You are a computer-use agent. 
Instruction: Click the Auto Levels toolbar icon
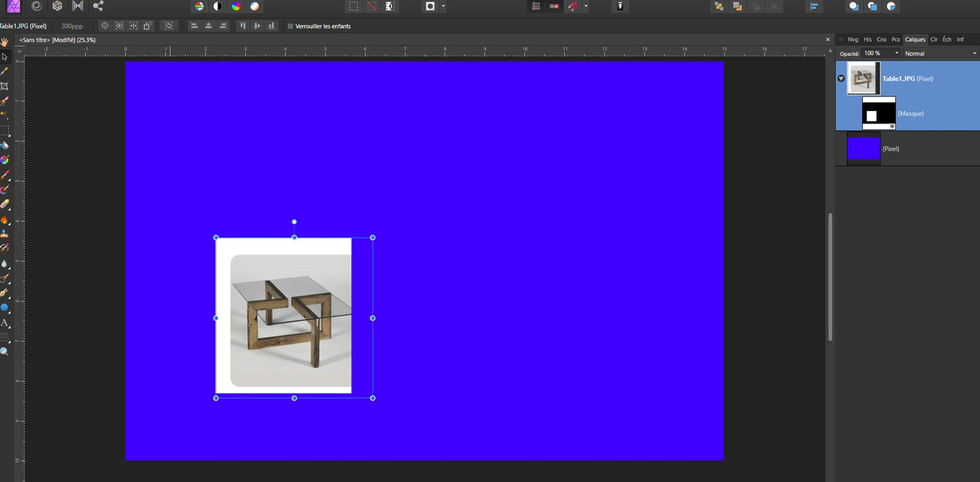(199, 6)
